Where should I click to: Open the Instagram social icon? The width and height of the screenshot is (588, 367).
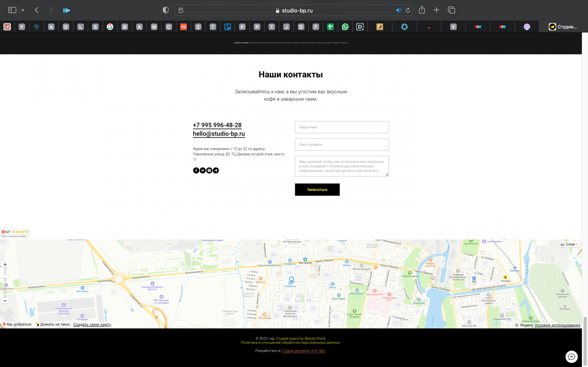coord(209,171)
